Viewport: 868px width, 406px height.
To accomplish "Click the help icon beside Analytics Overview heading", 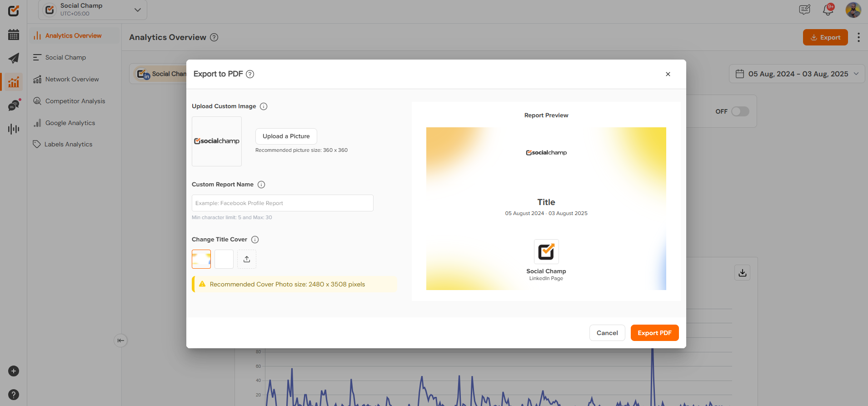I will click(214, 37).
